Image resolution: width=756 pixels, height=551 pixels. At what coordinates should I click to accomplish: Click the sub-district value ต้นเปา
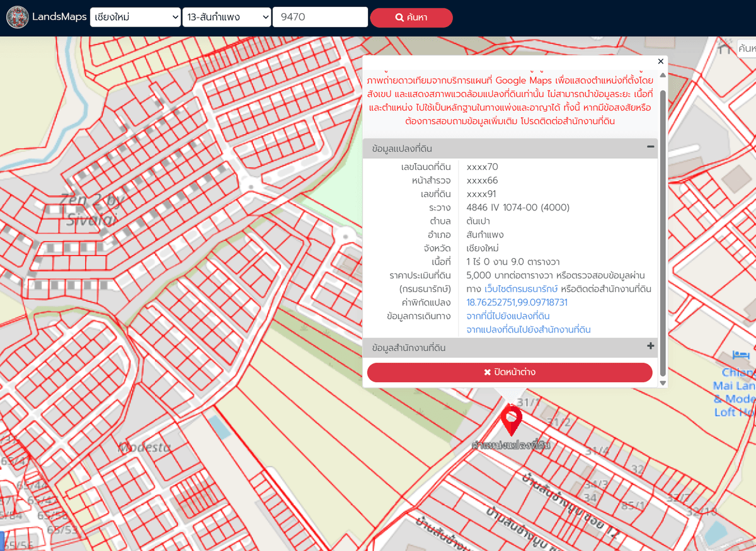tap(478, 221)
